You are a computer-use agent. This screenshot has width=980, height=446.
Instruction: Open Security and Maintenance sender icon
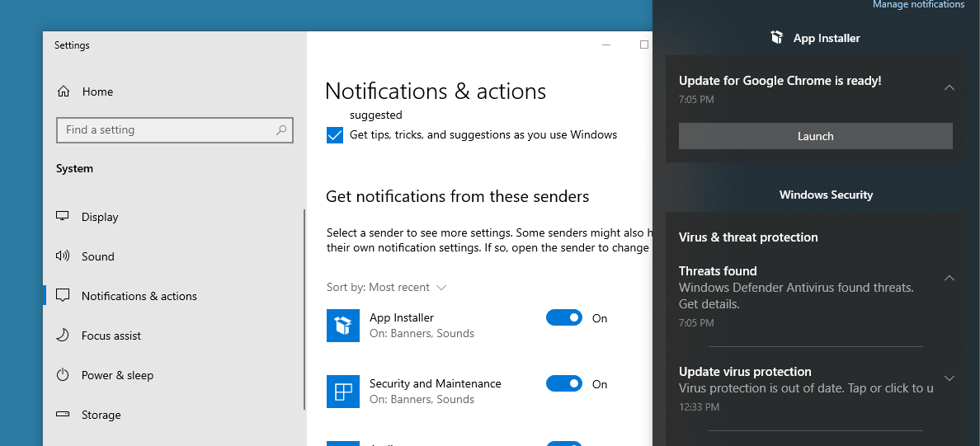343,392
